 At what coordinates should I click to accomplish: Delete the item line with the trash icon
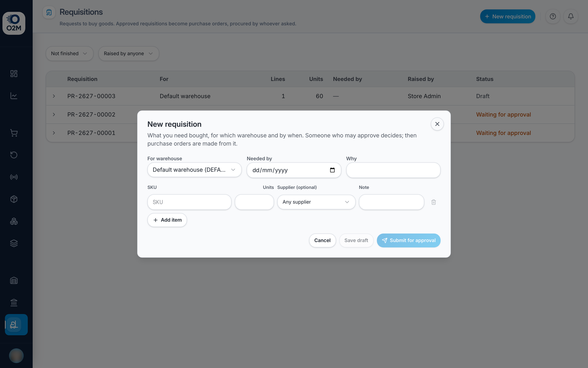(434, 202)
